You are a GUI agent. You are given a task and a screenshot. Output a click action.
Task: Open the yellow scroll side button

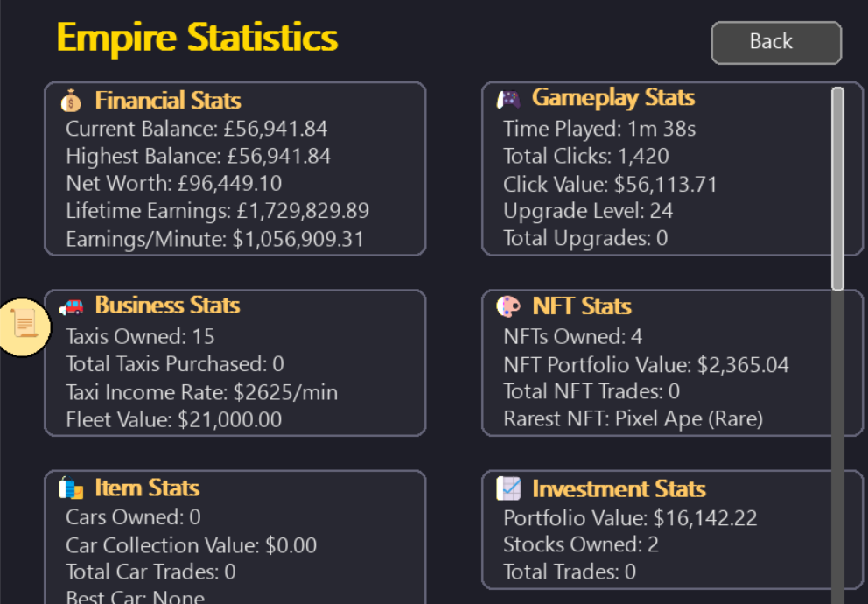coord(24,327)
